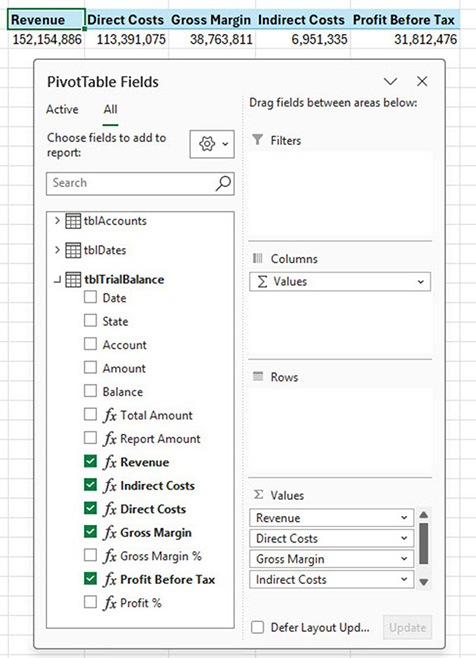Click the fx icon beside Report Amount

(110, 439)
